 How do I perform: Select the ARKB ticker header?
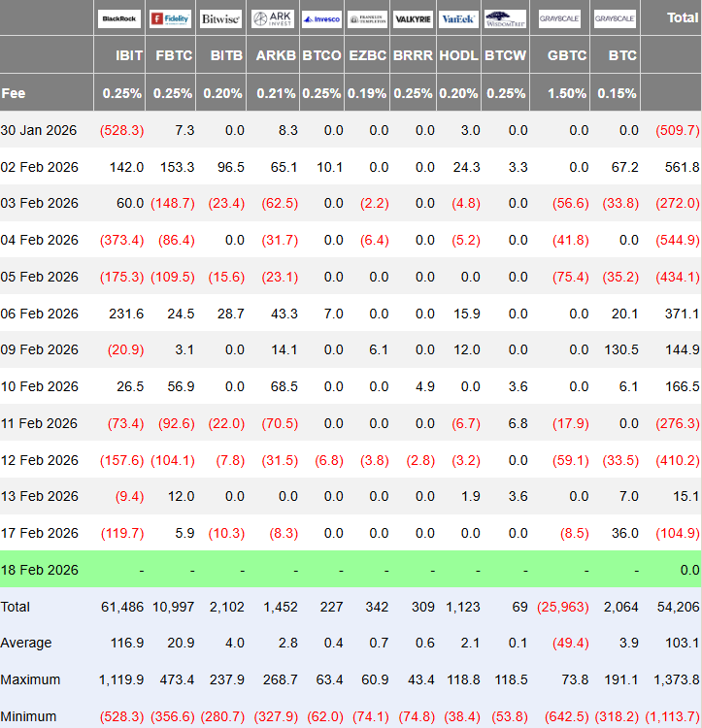pos(276,55)
